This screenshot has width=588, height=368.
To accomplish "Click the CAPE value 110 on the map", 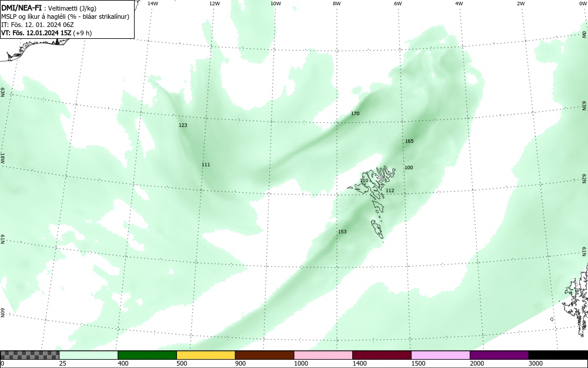I will tap(364, 180).
